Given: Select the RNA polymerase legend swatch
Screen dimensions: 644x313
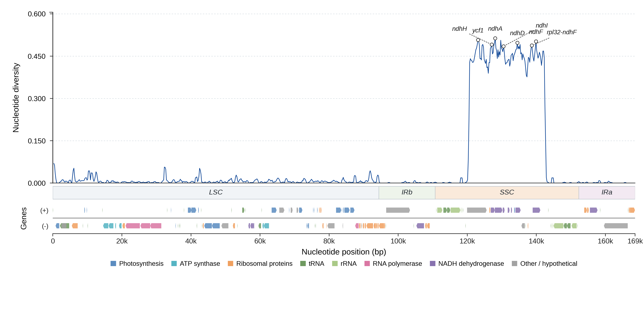Looking at the screenshot, I should 367,264.
